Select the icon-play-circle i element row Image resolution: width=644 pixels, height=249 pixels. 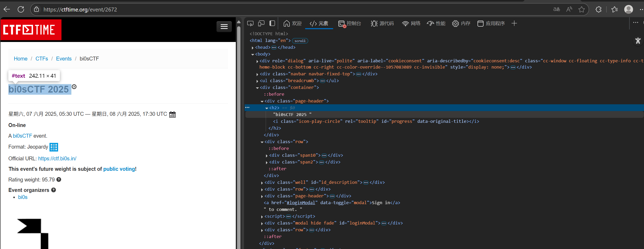click(x=376, y=121)
